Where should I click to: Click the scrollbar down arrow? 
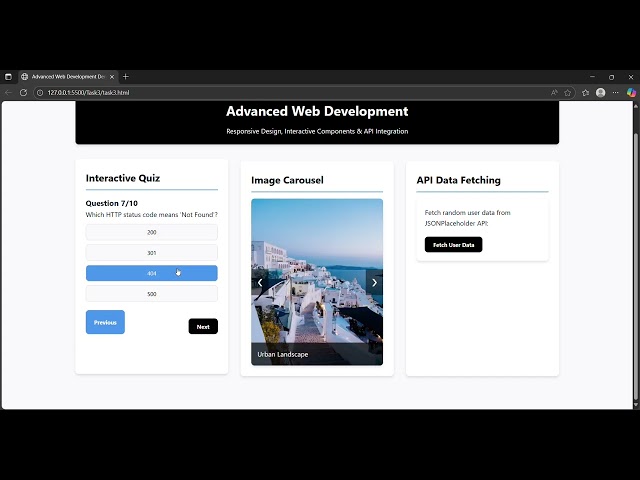click(x=636, y=405)
